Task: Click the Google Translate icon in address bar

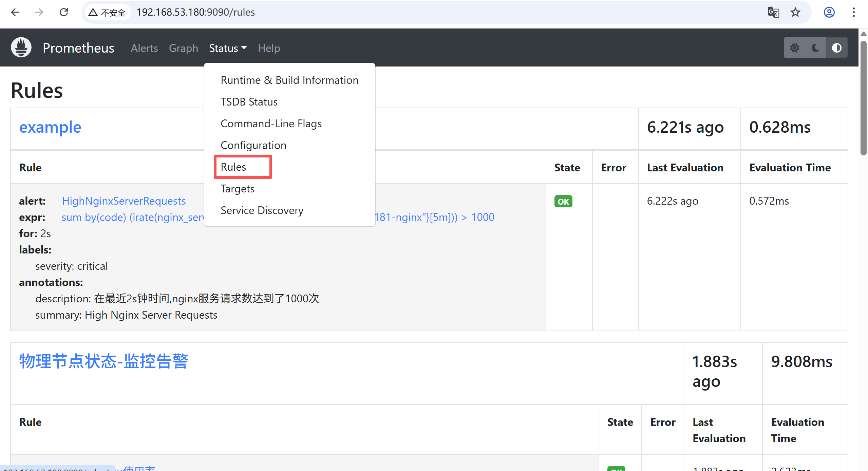Action: (773, 12)
